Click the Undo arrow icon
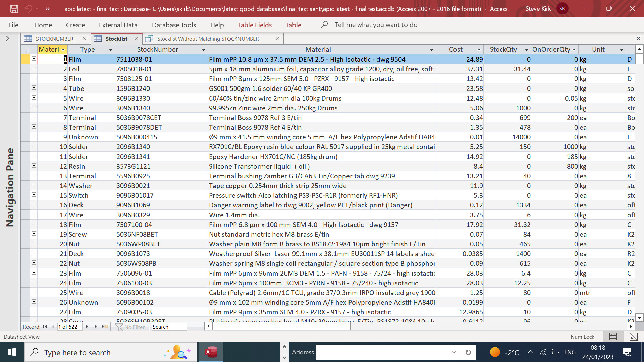This screenshot has width=644, height=362. click(28, 9)
